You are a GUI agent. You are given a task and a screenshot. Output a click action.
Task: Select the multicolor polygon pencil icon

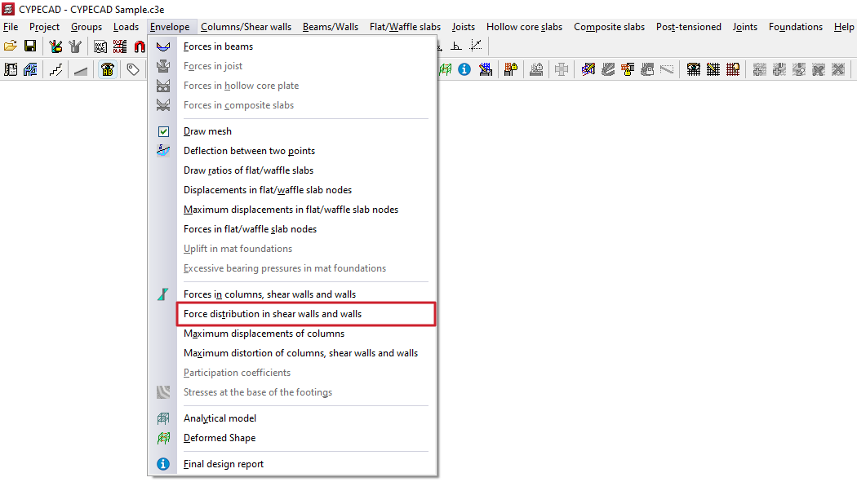click(588, 69)
